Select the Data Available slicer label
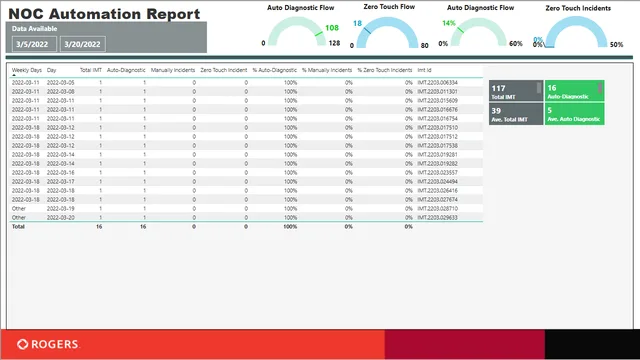 (x=34, y=29)
